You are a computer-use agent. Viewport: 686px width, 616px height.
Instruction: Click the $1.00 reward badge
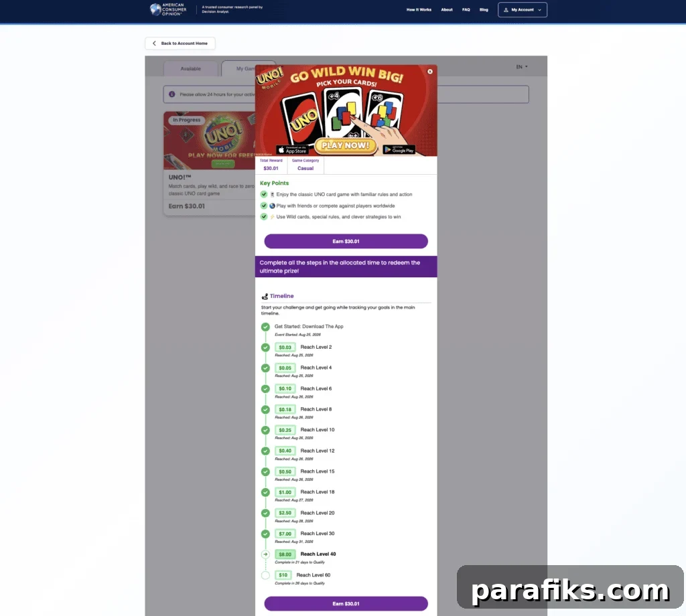(x=285, y=492)
